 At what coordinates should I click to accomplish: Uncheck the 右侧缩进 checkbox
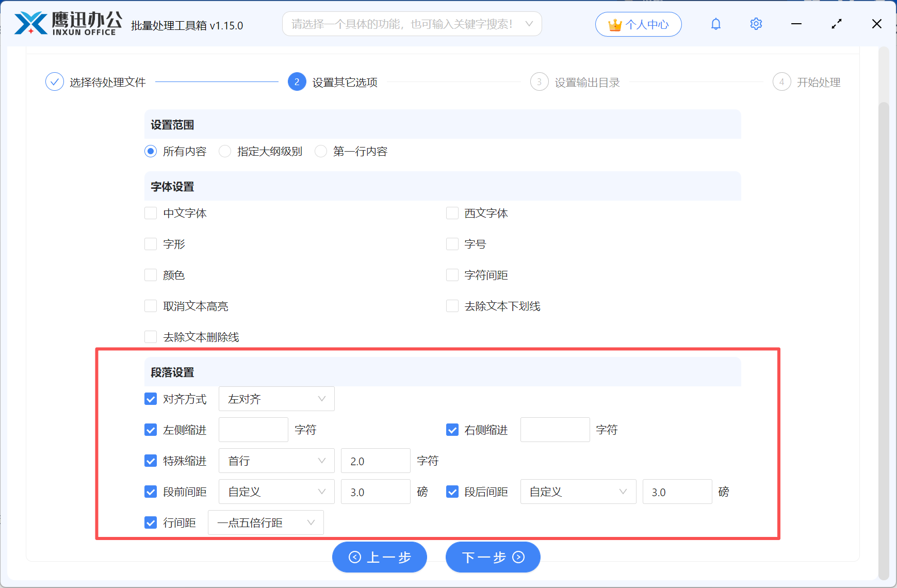(452, 430)
